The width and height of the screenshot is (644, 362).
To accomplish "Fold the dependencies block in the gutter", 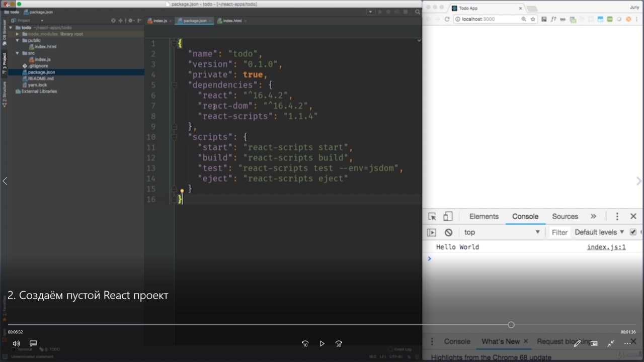I will tap(174, 85).
